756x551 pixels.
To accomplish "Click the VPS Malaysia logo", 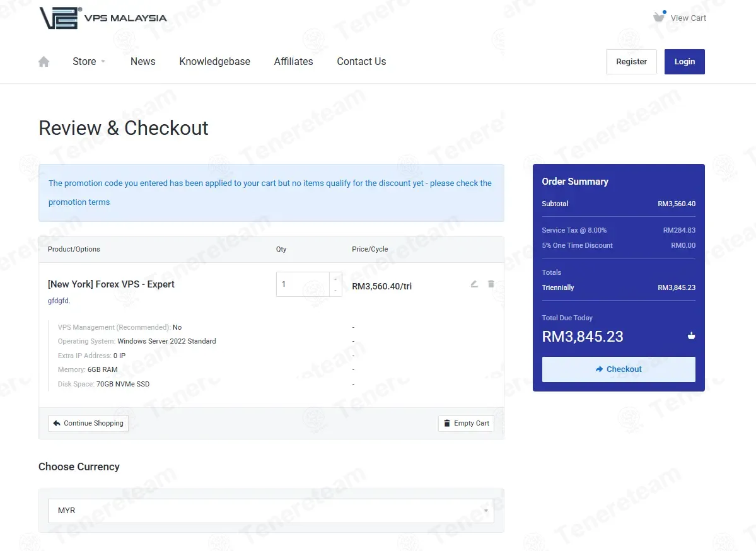I will pyautogui.click(x=103, y=18).
